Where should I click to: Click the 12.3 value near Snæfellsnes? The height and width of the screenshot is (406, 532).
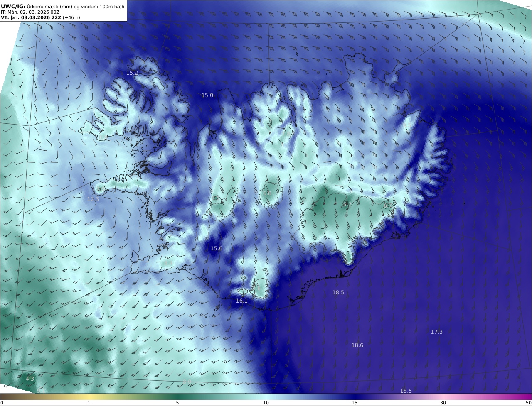[x=93, y=199]
